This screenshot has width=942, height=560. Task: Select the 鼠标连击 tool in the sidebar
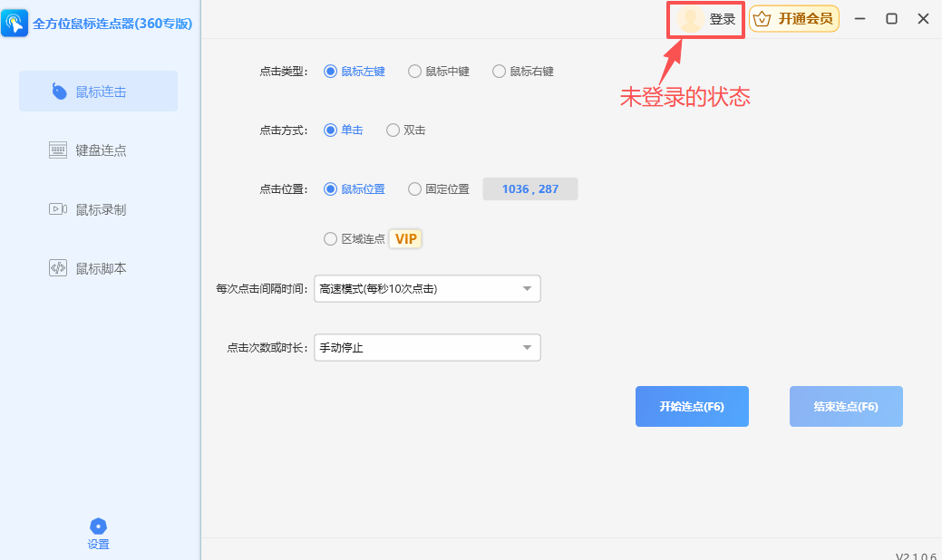point(98,91)
